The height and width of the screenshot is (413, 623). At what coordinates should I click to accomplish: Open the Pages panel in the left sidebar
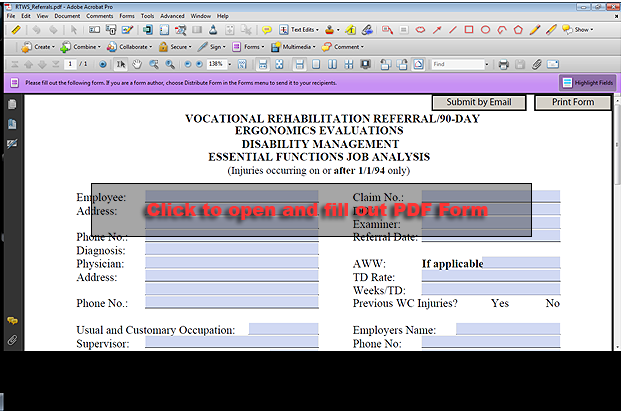pyautogui.click(x=12, y=105)
